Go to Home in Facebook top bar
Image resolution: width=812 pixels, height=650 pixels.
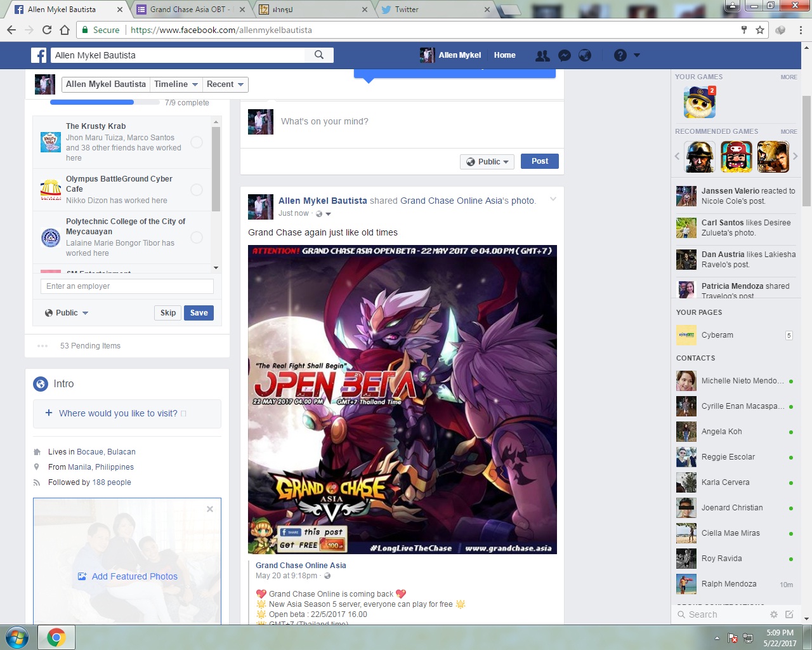(505, 55)
